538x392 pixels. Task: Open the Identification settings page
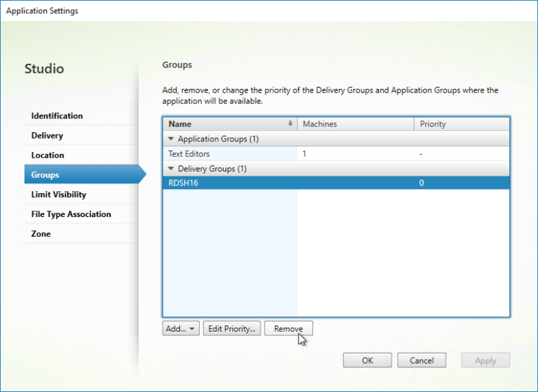pos(57,116)
